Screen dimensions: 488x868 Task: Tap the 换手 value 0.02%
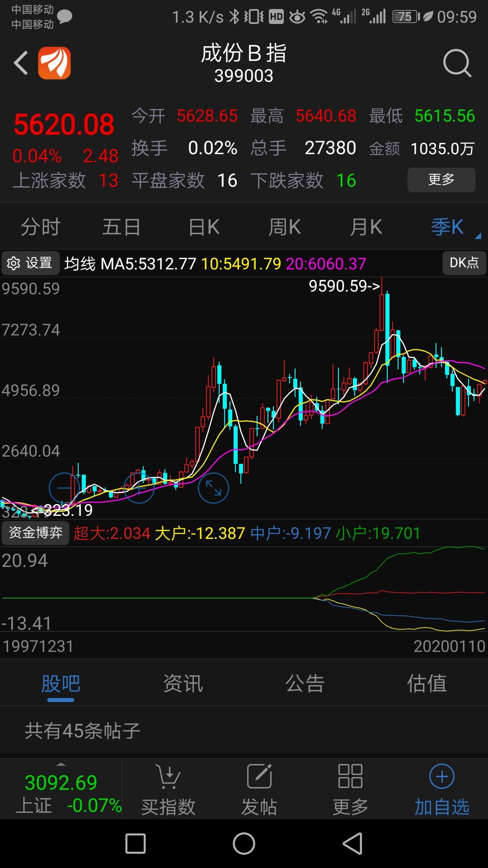click(x=212, y=148)
